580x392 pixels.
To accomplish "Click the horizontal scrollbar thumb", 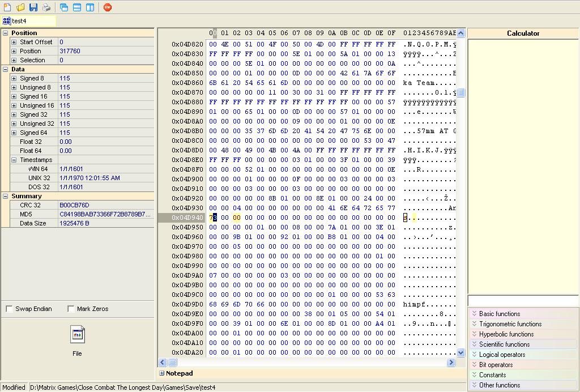I will click(172, 363).
